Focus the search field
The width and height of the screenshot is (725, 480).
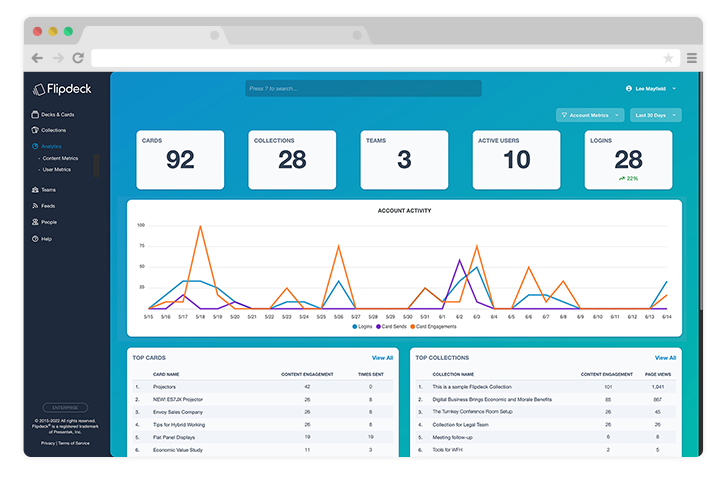click(363, 88)
